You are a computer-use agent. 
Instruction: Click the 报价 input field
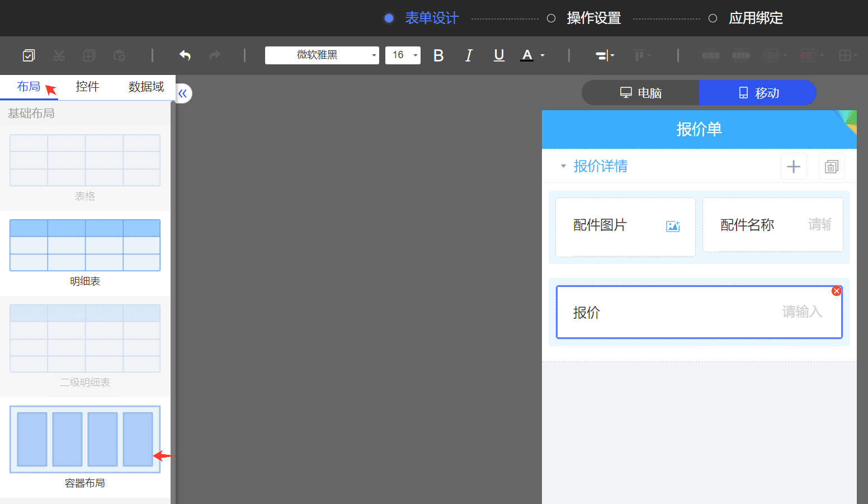(x=699, y=312)
